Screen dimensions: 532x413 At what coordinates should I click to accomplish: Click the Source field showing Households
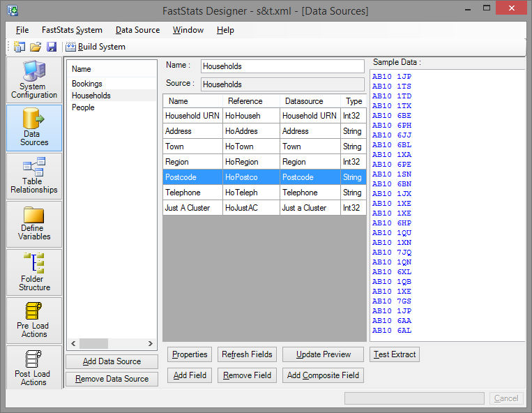point(282,84)
